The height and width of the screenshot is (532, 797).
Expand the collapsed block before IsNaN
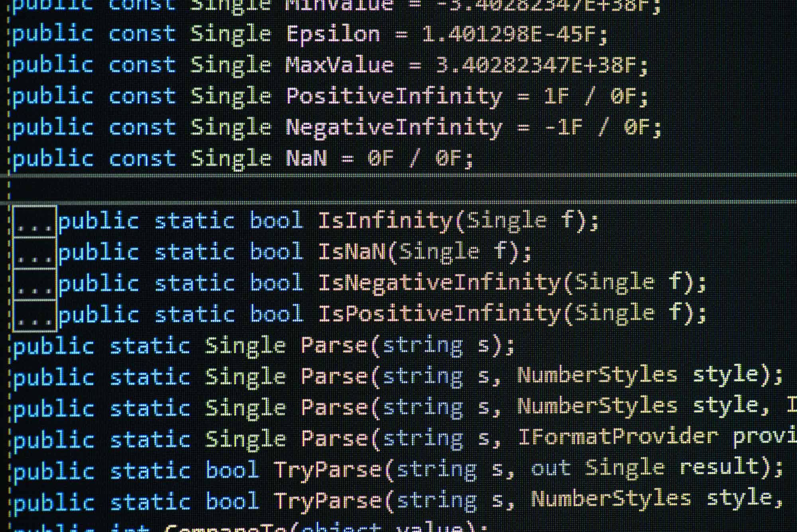coord(34,253)
